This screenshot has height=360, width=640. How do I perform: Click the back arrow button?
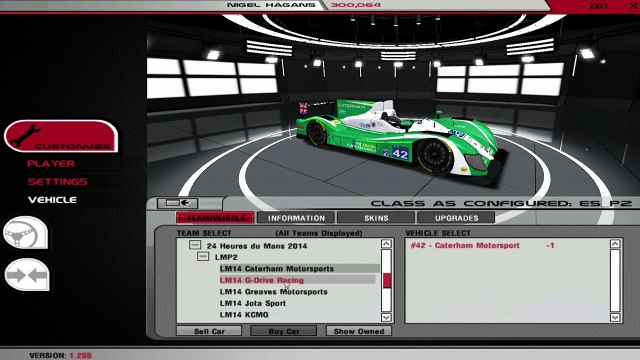point(178,203)
